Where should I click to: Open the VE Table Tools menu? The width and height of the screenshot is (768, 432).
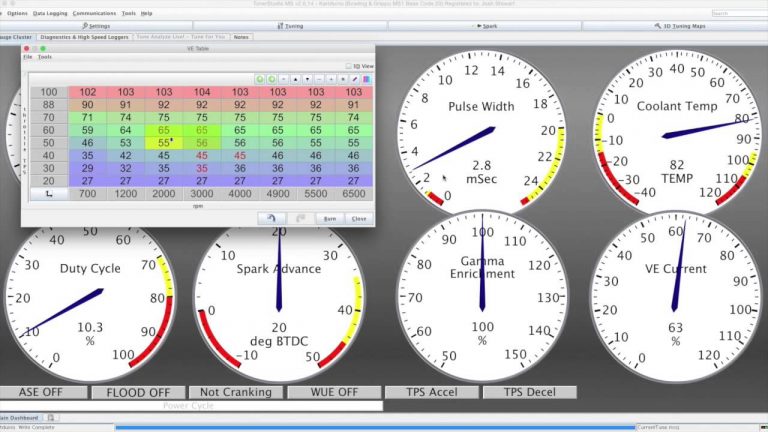coord(45,57)
